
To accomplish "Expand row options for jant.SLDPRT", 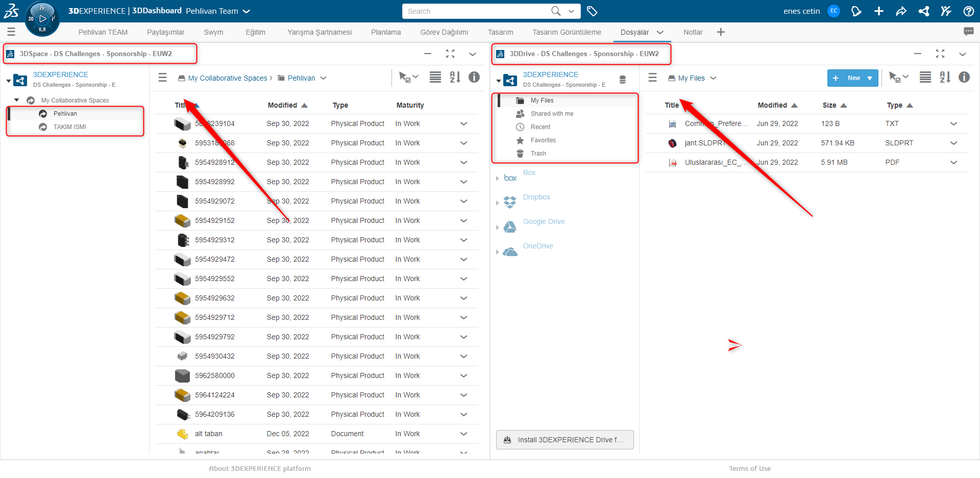I will tap(953, 143).
